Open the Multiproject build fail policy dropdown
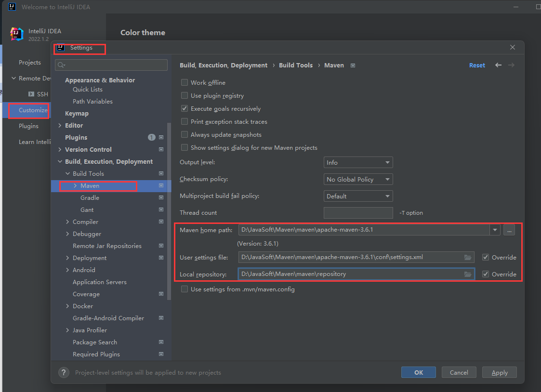541x392 pixels. pos(358,196)
